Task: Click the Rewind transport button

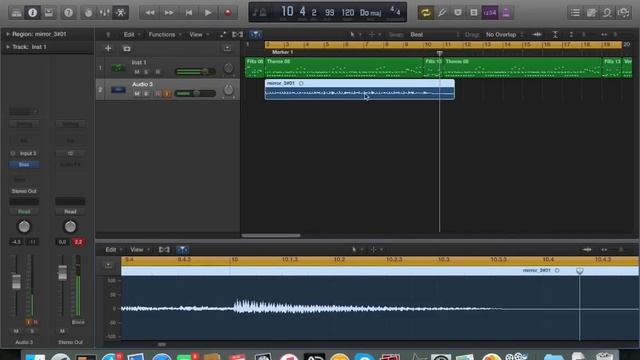Action: coord(149,13)
